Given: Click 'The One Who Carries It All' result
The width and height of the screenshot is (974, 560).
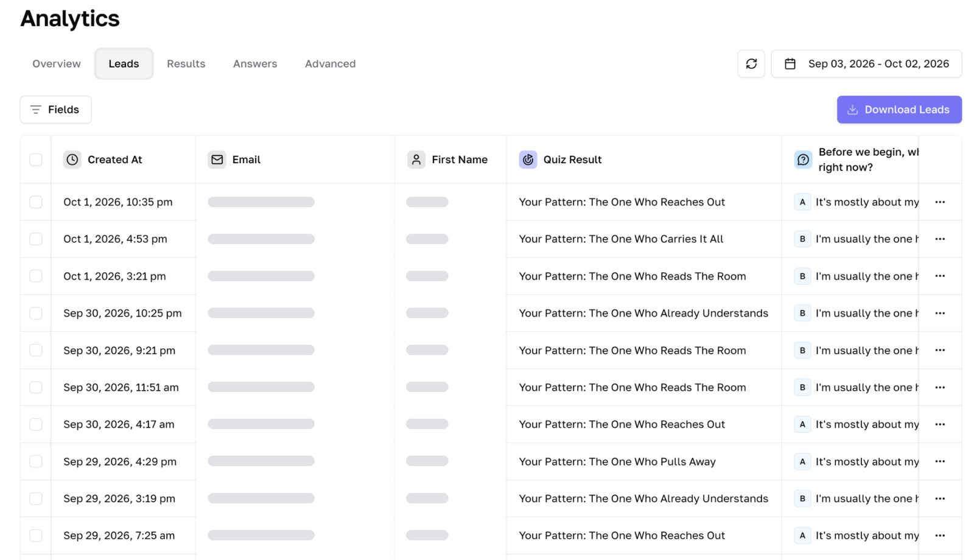Looking at the screenshot, I should pyautogui.click(x=621, y=239).
